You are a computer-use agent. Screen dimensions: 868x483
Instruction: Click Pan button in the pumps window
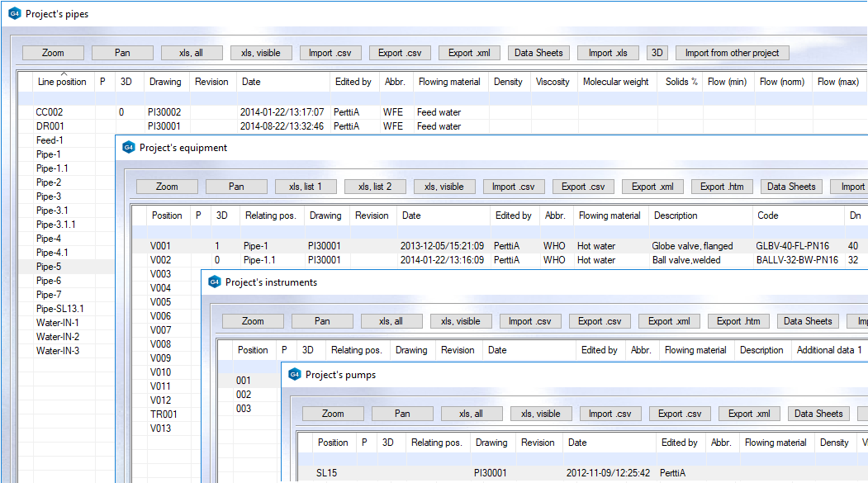402,414
